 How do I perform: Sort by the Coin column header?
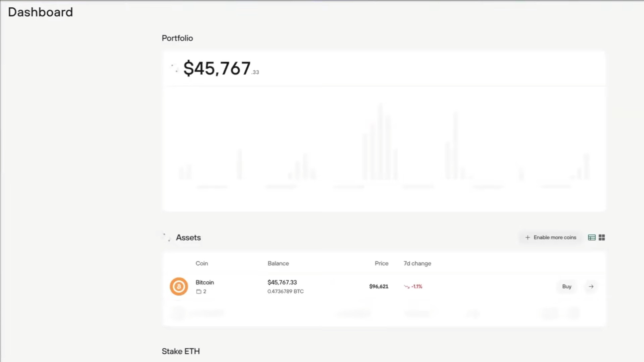tap(202, 263)
